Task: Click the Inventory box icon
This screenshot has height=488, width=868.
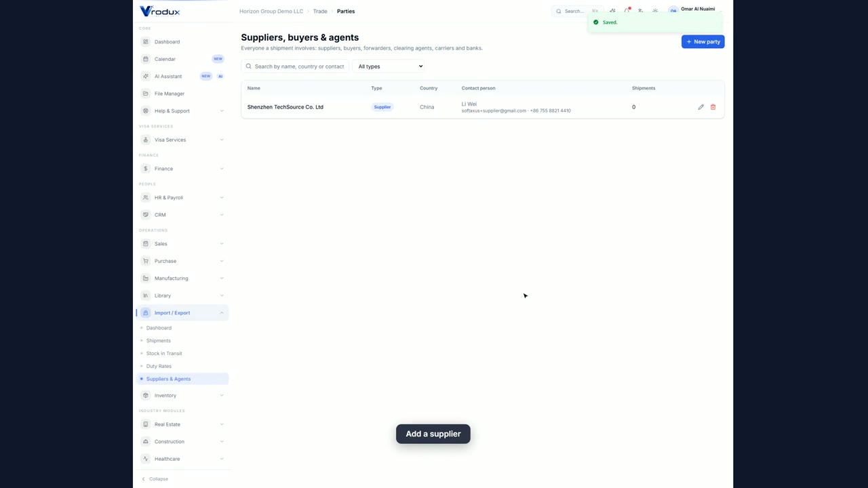Action: 146,395
